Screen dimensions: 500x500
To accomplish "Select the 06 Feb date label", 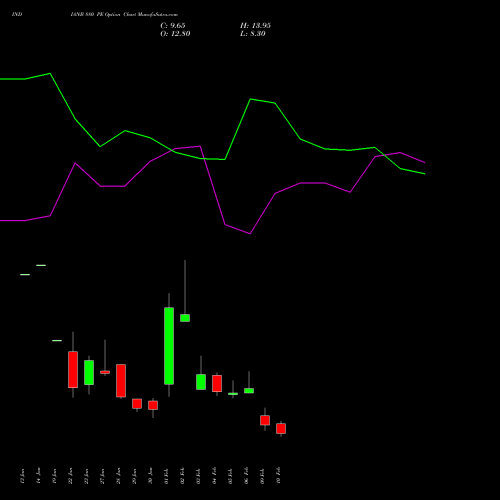I will click(x=246, y=476).
